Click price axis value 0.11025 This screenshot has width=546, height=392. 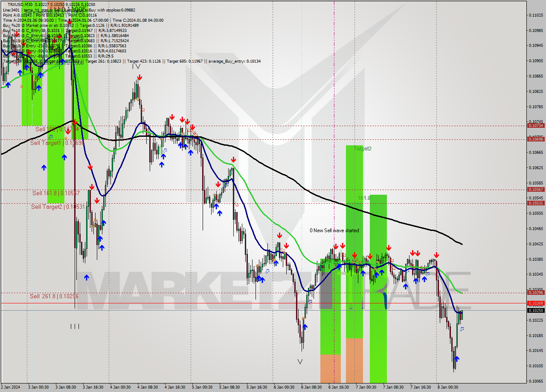pos(536,15)
